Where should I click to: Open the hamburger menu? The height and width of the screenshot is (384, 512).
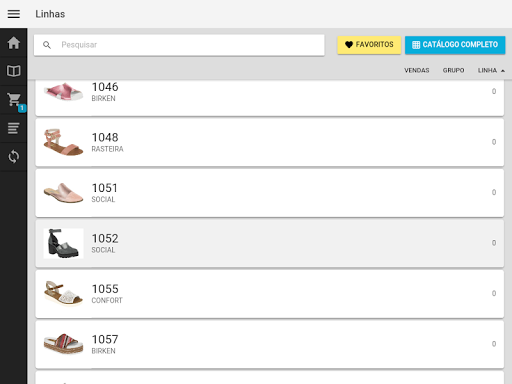(14, 14)
